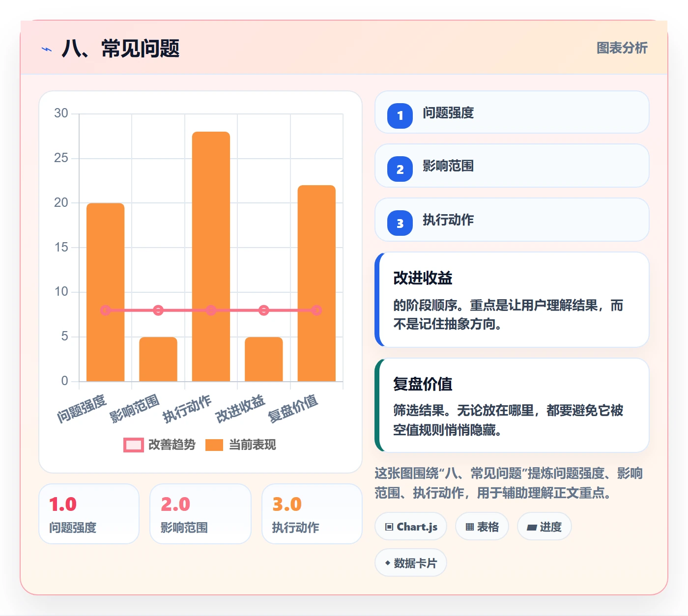Click the 表格 tag
Viewport: 688px width, 616px height.
(482, 527)
